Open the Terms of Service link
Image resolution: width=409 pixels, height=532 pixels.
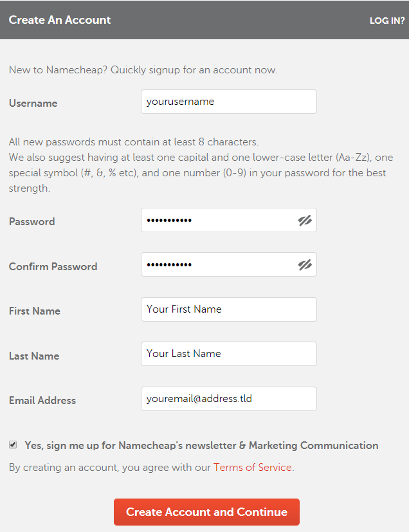click(252, 468)
